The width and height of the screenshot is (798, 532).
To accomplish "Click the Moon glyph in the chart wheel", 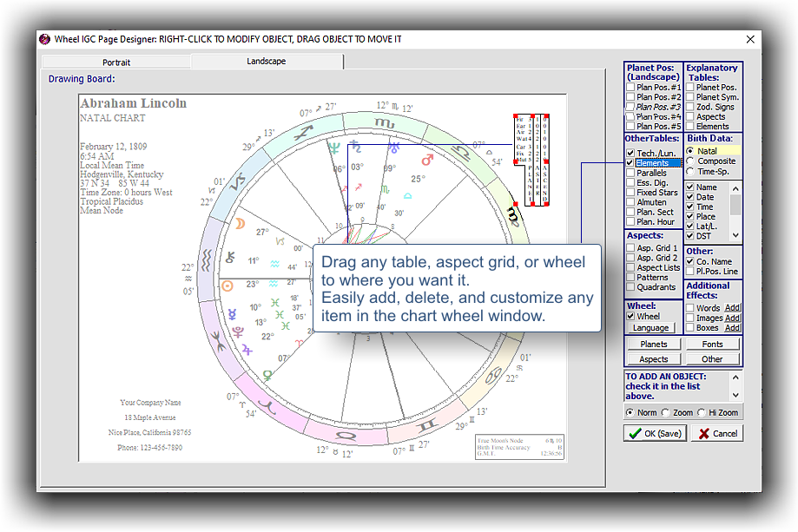I will [x=239, y=224].
